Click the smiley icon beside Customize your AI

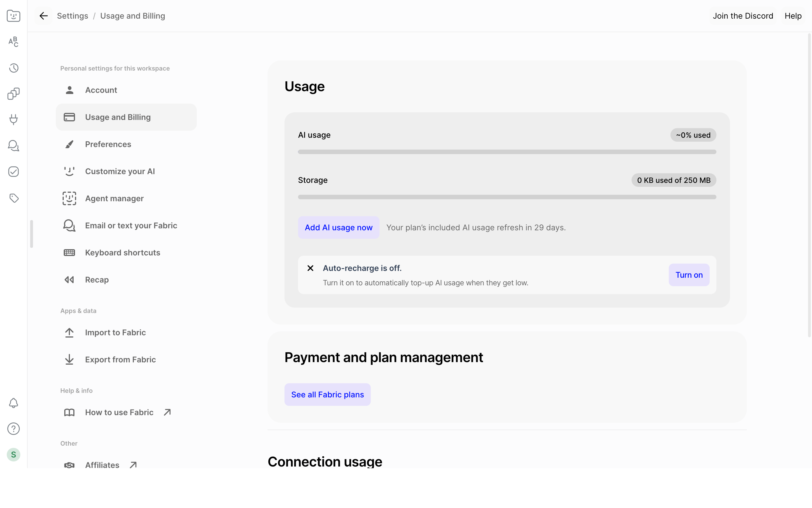[x=69, y=171]
